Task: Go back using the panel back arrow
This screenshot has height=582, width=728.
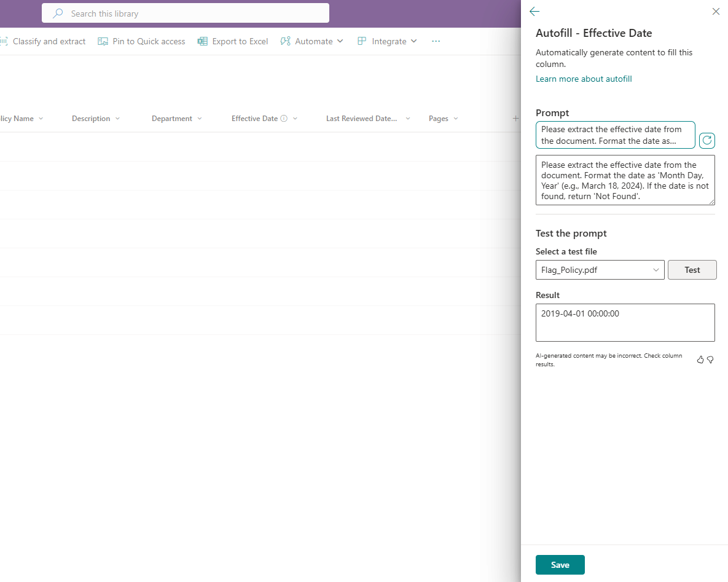Action: (534, 12)
